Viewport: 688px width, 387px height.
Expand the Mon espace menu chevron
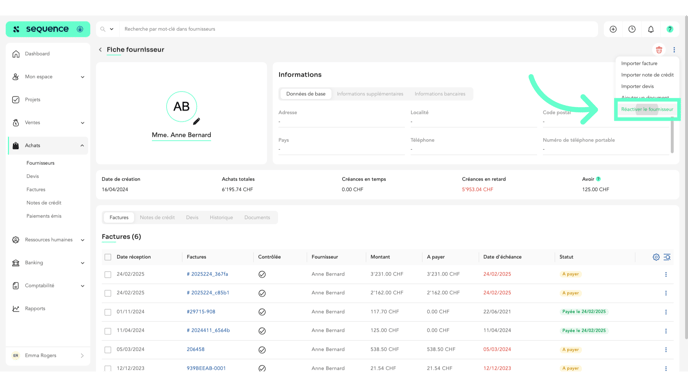coord(82,77)
